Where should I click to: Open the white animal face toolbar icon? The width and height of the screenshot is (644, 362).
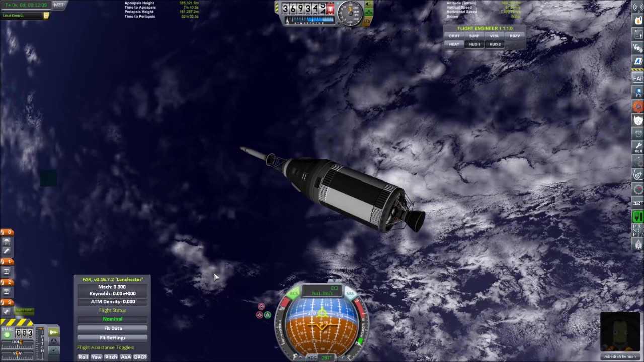click(638, 120)
